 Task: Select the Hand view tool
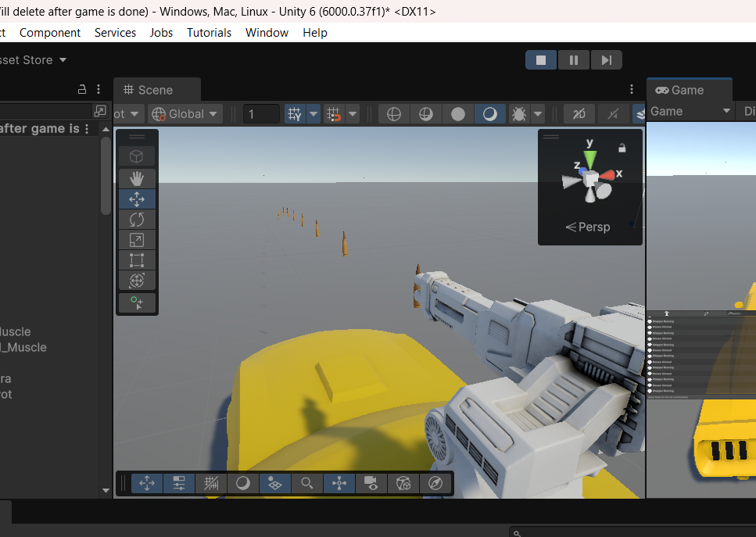coord(137,179)
